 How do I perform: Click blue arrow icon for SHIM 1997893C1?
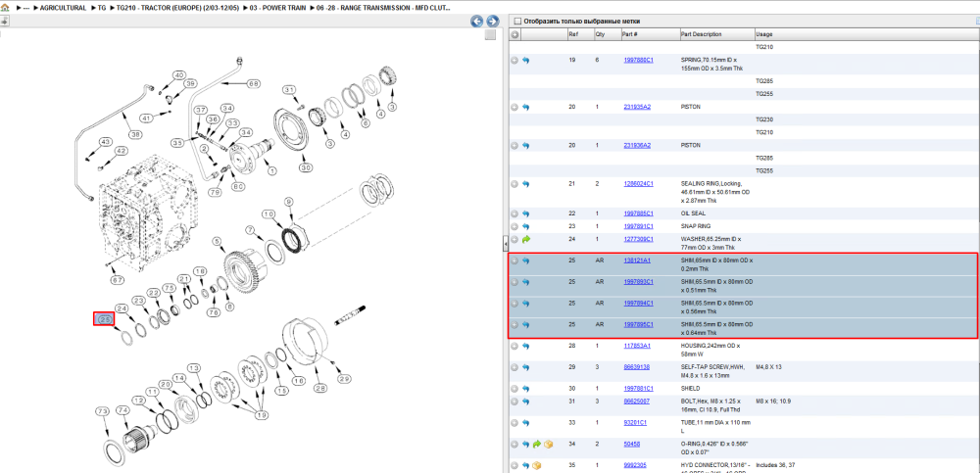[x=525, y=282]
